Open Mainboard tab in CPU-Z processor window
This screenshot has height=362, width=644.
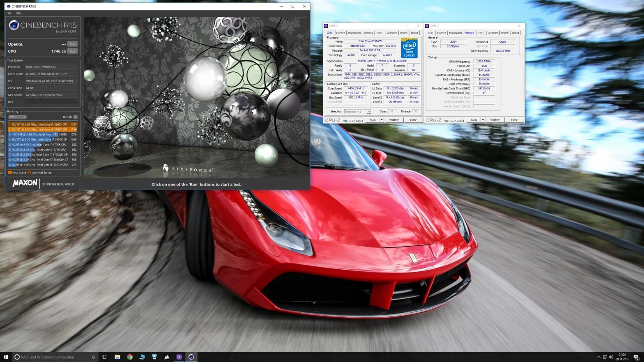click(354, 33)
